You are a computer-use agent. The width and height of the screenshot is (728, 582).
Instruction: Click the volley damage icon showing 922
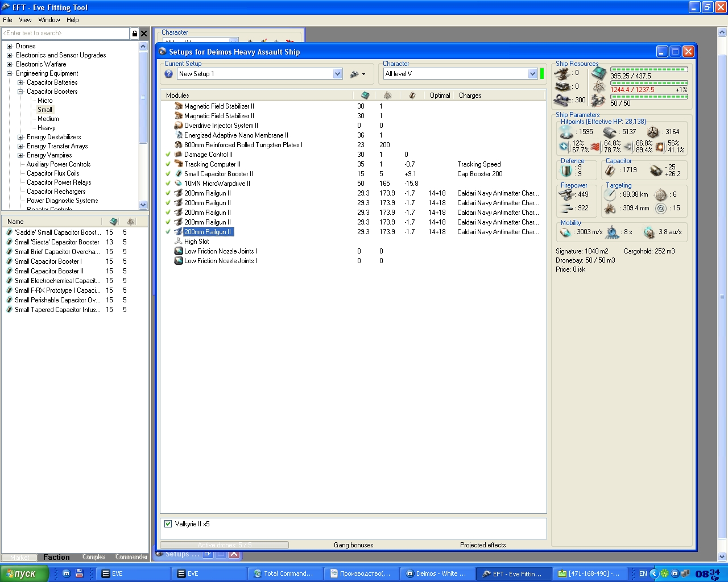(x=566, y=208)
